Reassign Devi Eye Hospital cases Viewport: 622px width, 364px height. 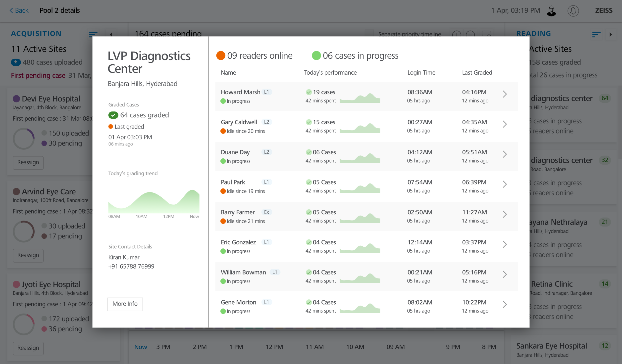[x=28, y=163]
